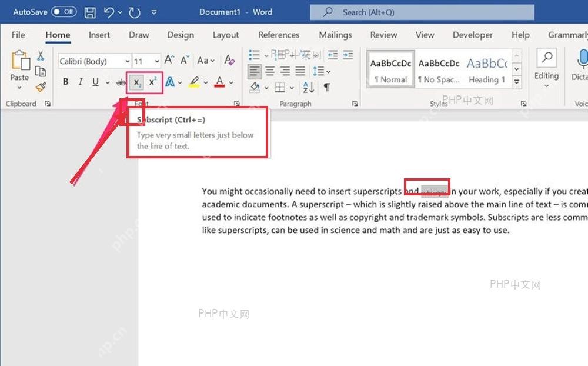Viewport: 588px width, 366px height.
Task: Toggle the AutoSave switch
Action: [64, 12]
